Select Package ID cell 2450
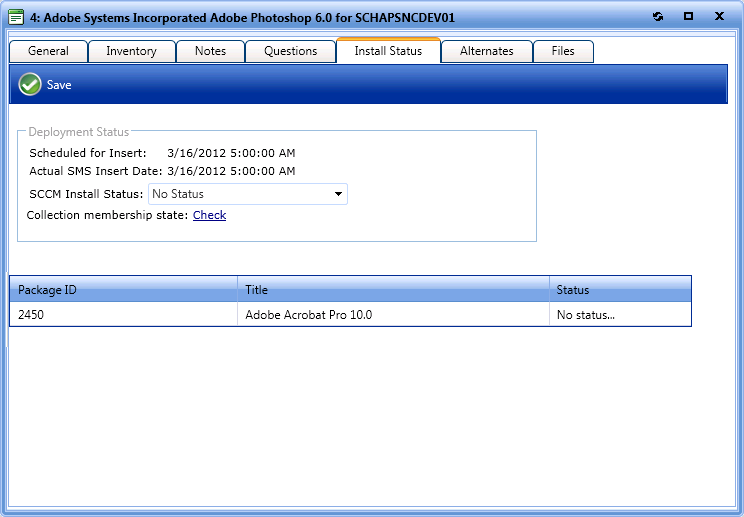This screenshot has height=517, width=744. pyautogui.click(x=123, y=314)
